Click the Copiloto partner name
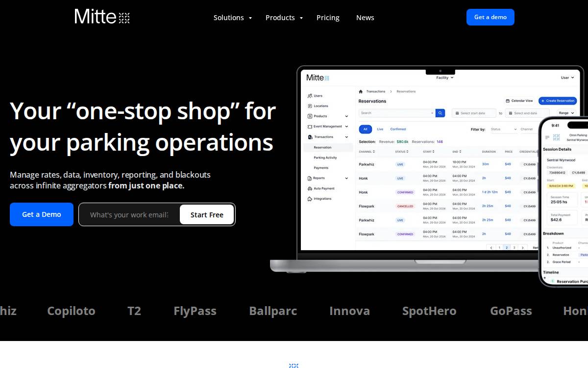588x368 pixels. click(x=71, y=311)
